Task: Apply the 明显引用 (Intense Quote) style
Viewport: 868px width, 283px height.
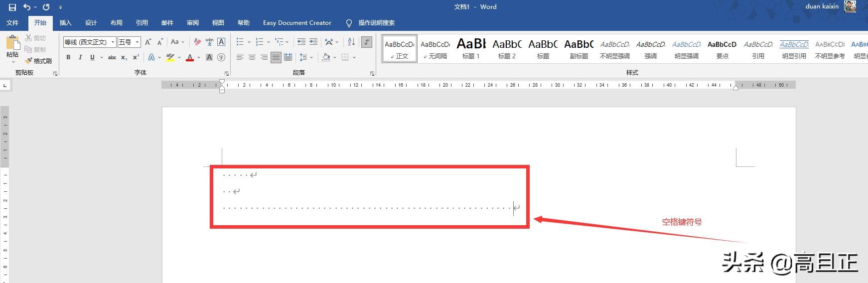Action: pyautogui.click(x=794, y=48)
